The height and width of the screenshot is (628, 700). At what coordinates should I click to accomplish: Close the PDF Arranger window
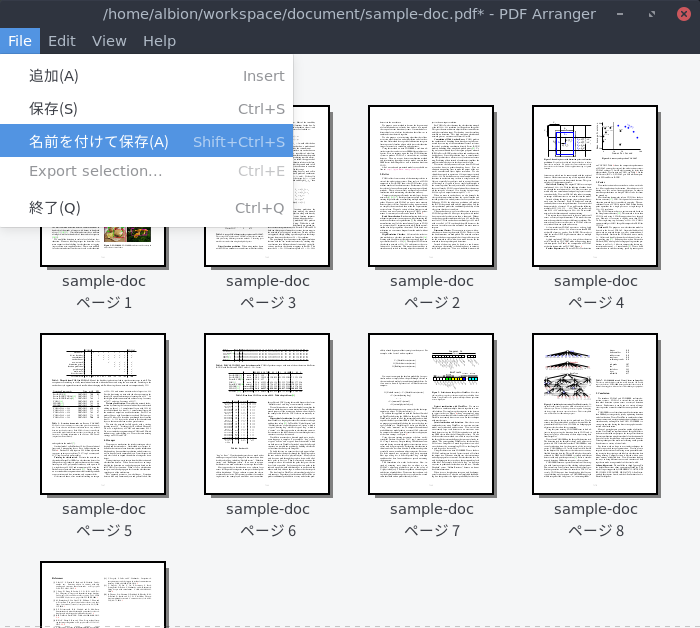point(683,14)
